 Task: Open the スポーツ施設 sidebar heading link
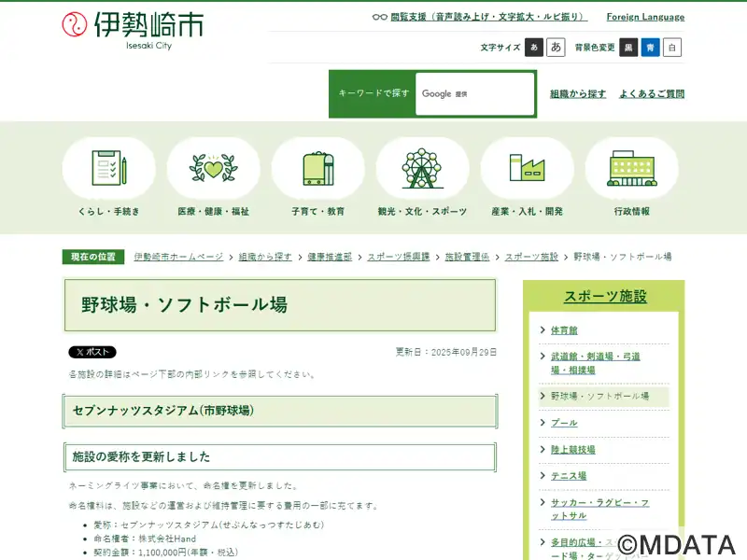point(605,296)
